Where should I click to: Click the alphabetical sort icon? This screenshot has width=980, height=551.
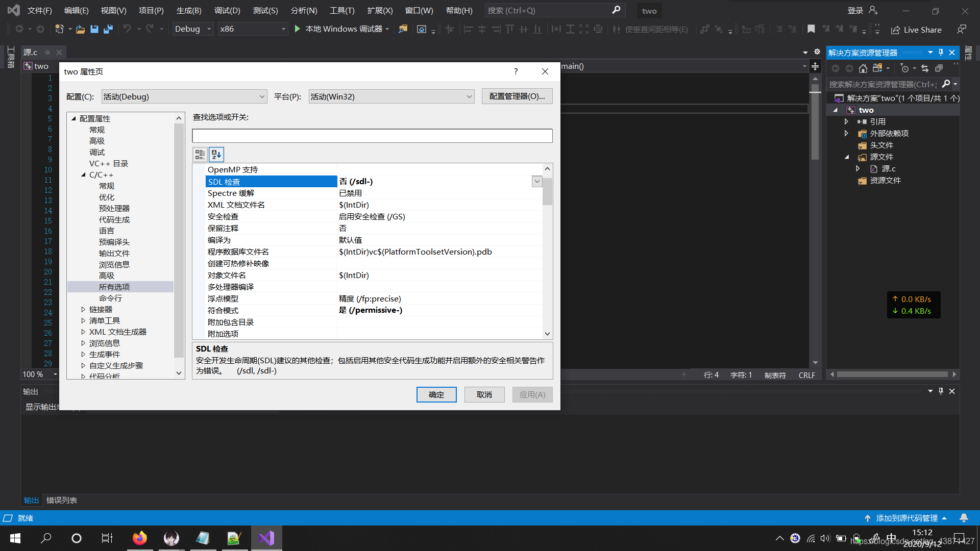coord(217,154)
